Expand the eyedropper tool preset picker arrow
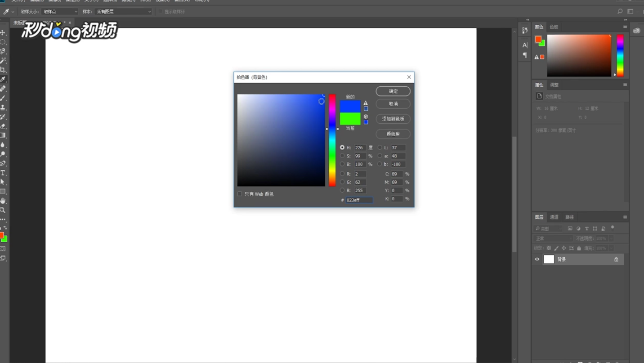This screenshot has height=363, width=644. [x=13, y=12]
